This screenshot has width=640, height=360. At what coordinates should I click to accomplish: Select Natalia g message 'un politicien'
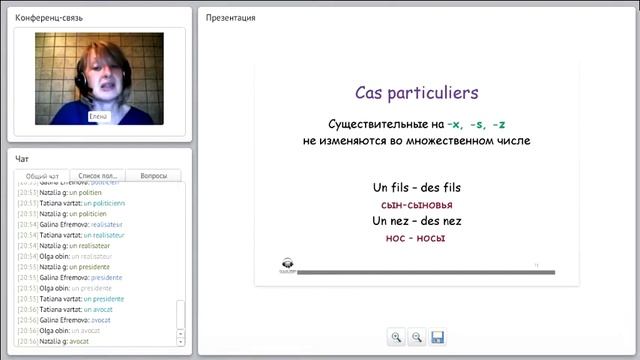(62, 214)
